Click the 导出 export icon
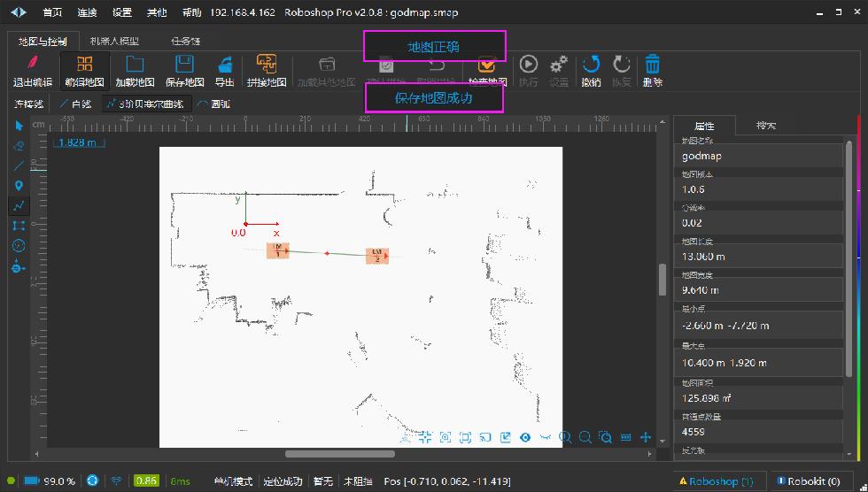Screen dimensions: 868x492 point(225,64)
